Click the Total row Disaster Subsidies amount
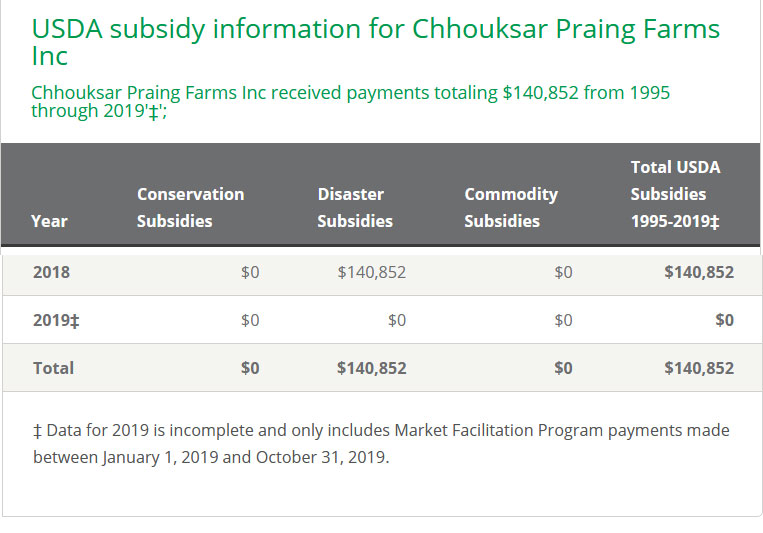 click(x=372, y=368)
